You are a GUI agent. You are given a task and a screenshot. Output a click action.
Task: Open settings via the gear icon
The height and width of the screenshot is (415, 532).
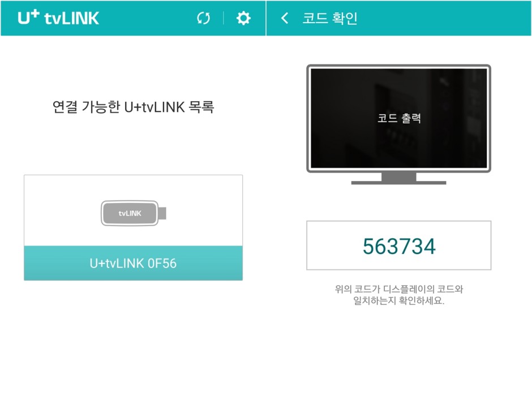243,18
